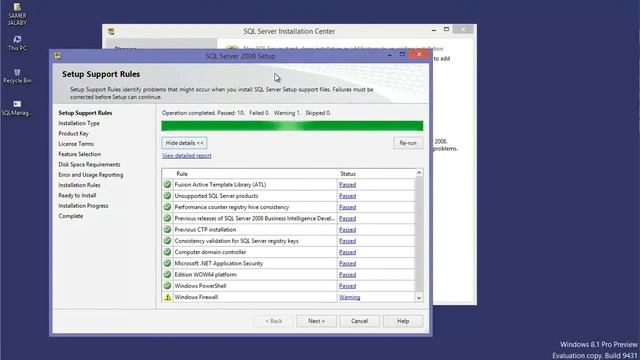Viewport: 640px width, 360px height.
Task: Click the Help button
Action: coord(403,321)
